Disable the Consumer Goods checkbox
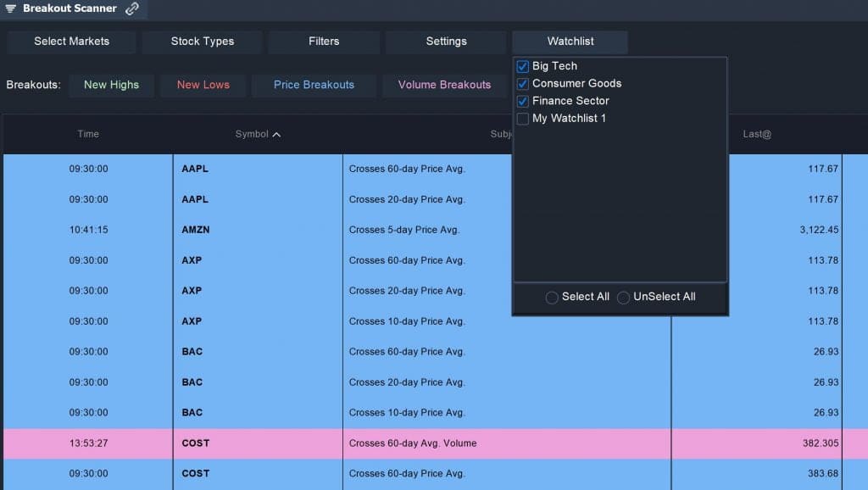868x490 pixels. click(522, 83)
